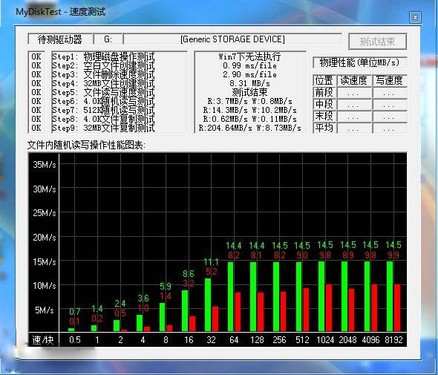Click the 待测驱动器 label
438x375 pixels.
(60, 39)
